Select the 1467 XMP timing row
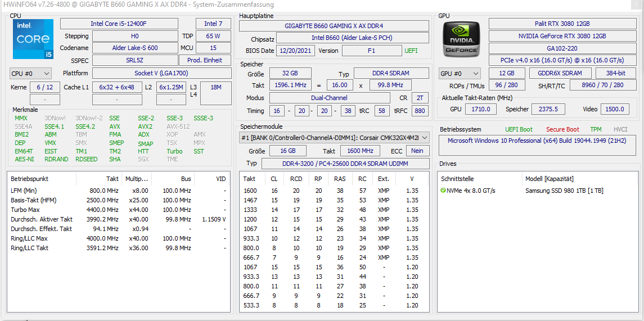The width and height of the screenshot is (644, 321). tap(335, 200)
